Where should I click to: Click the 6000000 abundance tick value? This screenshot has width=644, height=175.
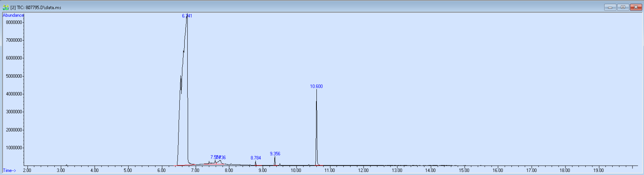[14, 58]
